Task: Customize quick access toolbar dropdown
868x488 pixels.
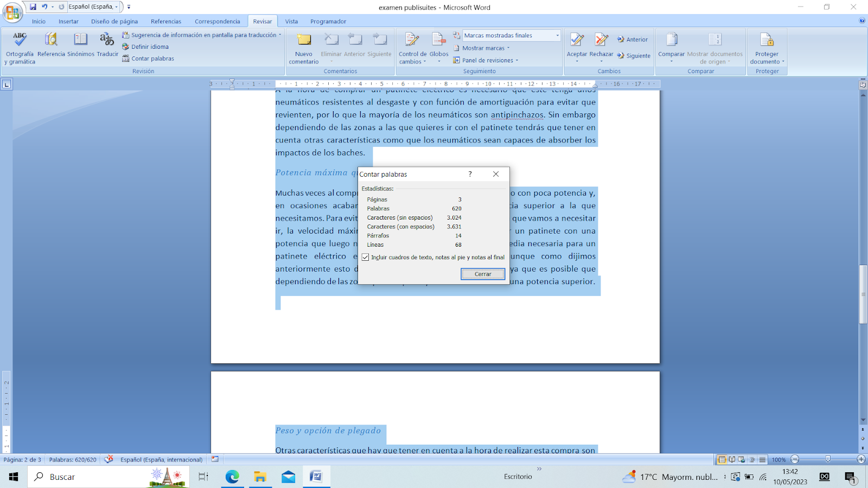Action: click(x=129, y=7)
